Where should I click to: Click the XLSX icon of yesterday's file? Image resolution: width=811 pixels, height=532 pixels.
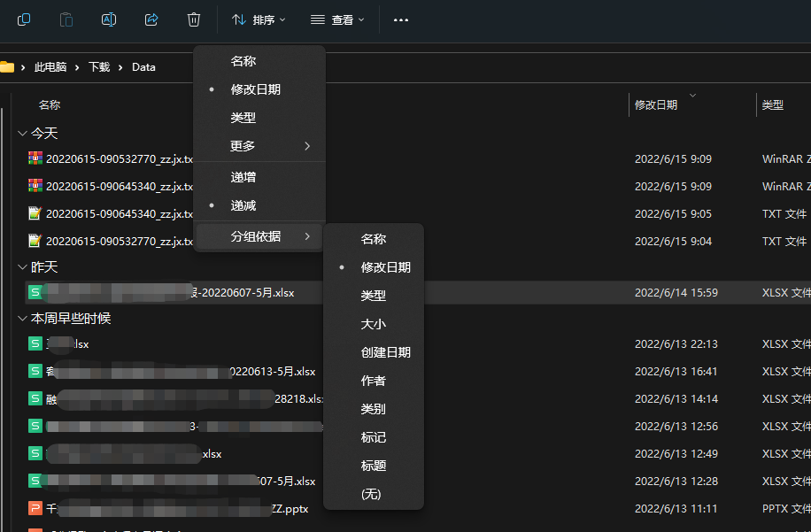tap(35, 292)
